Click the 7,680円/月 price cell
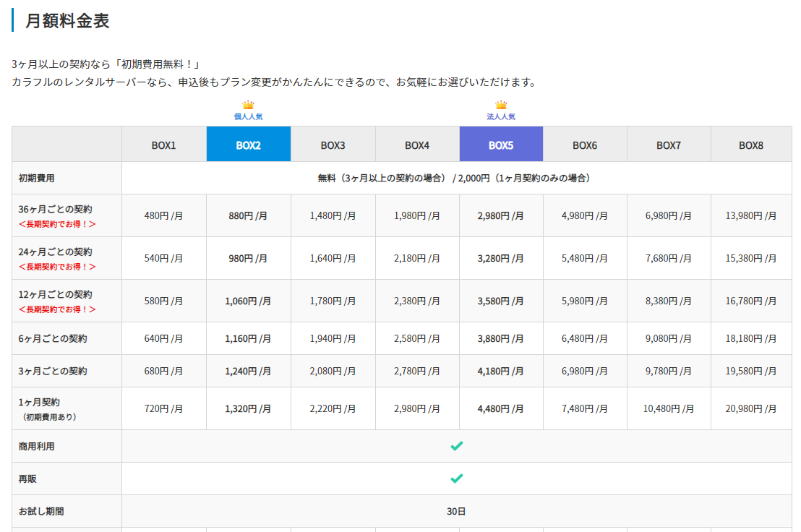801x532 pixels. click(x=668, y=258)
